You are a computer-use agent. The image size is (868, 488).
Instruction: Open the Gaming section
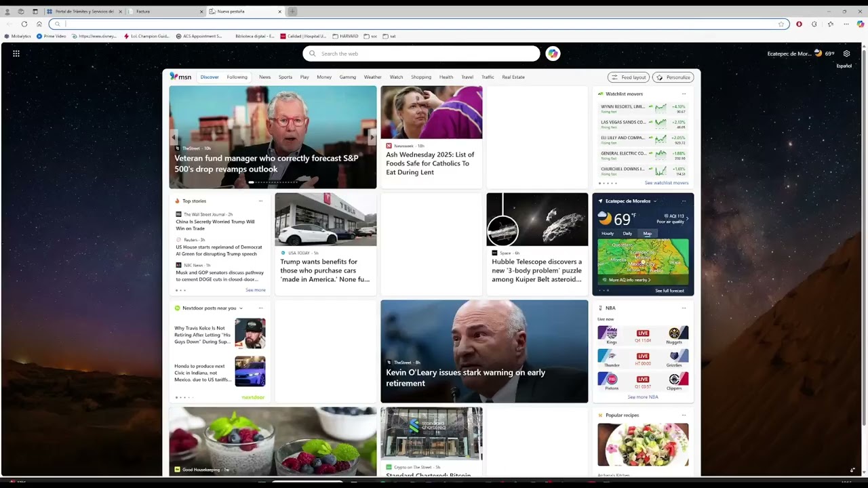coord(348,77)
